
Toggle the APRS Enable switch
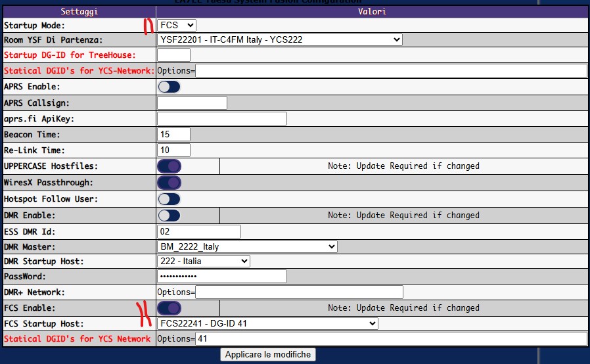pos(169,87)
